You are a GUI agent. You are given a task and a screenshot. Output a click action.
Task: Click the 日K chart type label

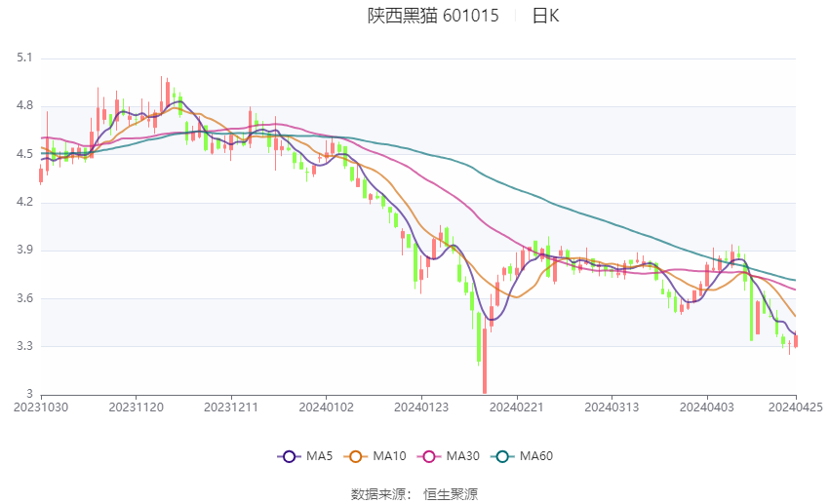click(545, 16)
